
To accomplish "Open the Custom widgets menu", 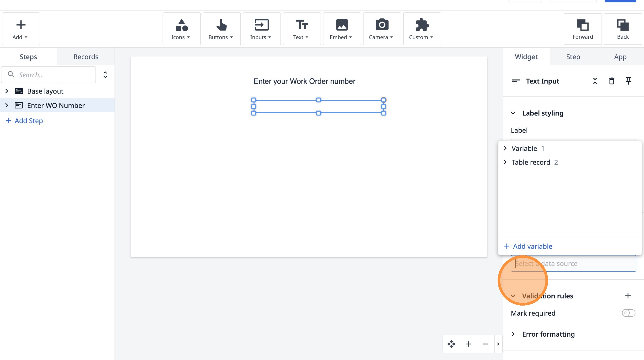I will click(422, 29).
